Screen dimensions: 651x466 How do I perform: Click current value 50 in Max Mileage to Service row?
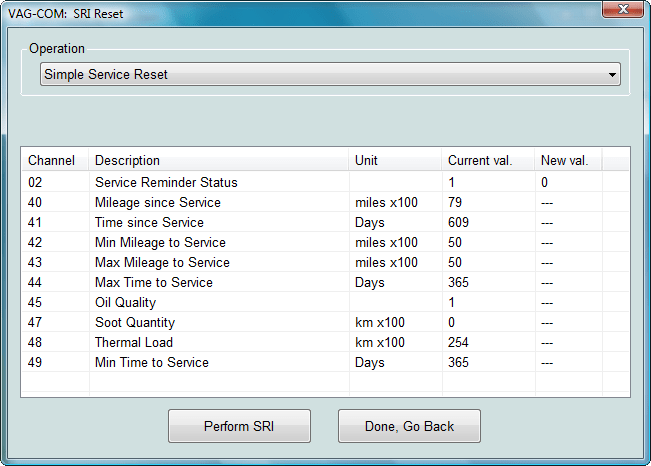tap(455, 262)
